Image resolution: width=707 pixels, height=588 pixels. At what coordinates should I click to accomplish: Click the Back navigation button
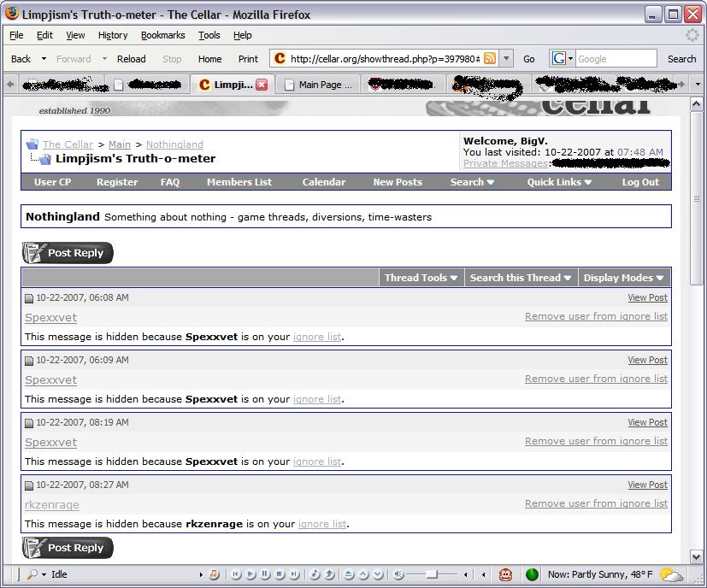(21, 59)
